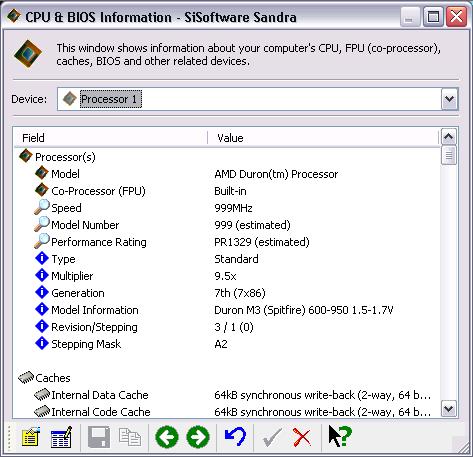Go back with the green left arrow
The height and width of the screenshot is (457, 473).
click(167, 437)
